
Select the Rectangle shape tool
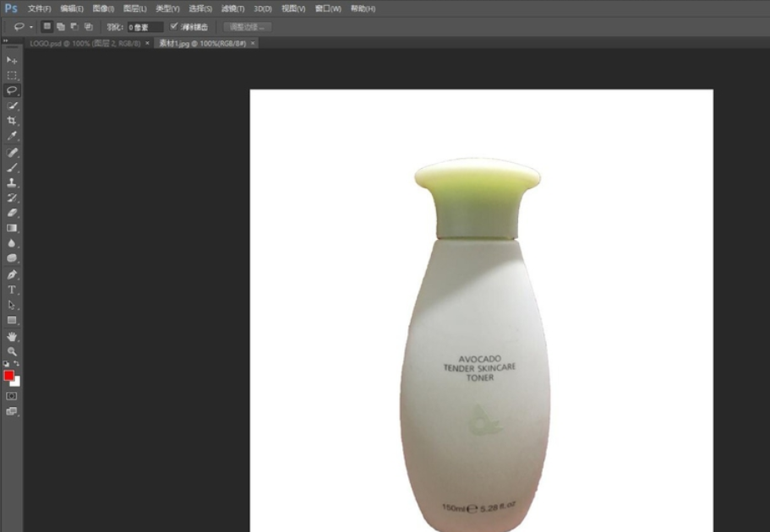point(12,320)
